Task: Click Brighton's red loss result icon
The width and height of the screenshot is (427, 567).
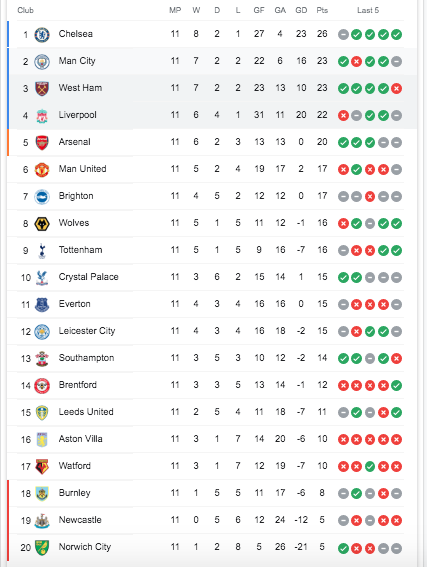Action: [x=370, y=197]
